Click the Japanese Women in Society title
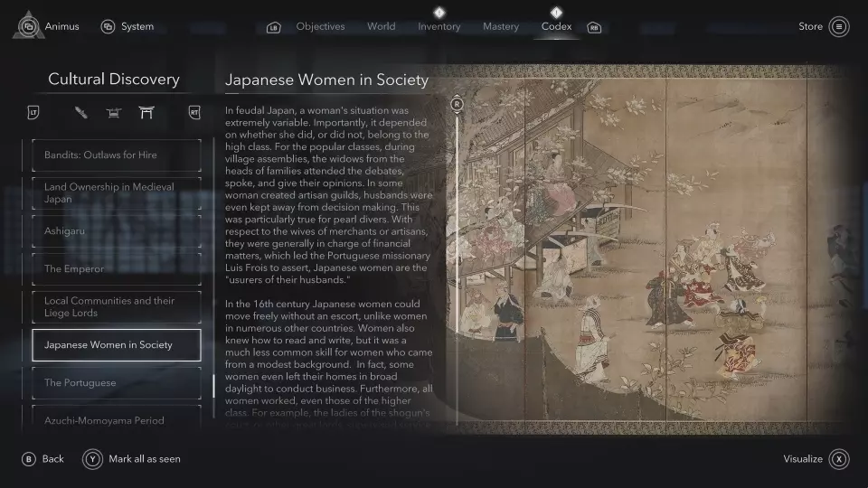This screenshot has height=488, width=868. pyautogui.click(x=326, y=80)
